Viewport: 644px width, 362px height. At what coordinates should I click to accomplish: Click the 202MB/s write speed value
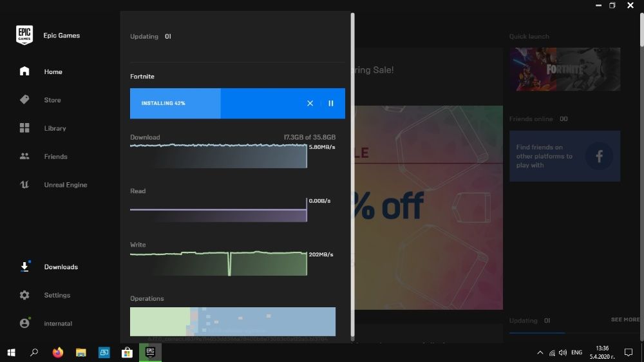[x=321, y=255]
